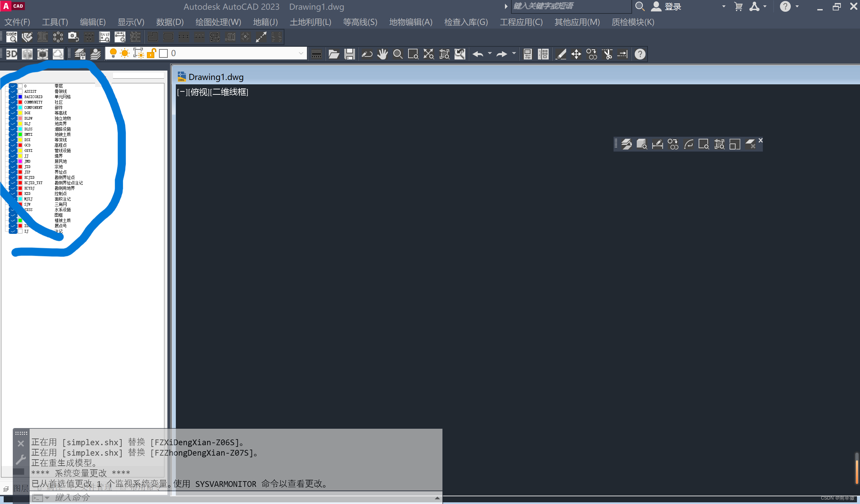Screen dimensions: 860x504
Task: Open the redo history dropdown arrow
Action: point(514,53)
